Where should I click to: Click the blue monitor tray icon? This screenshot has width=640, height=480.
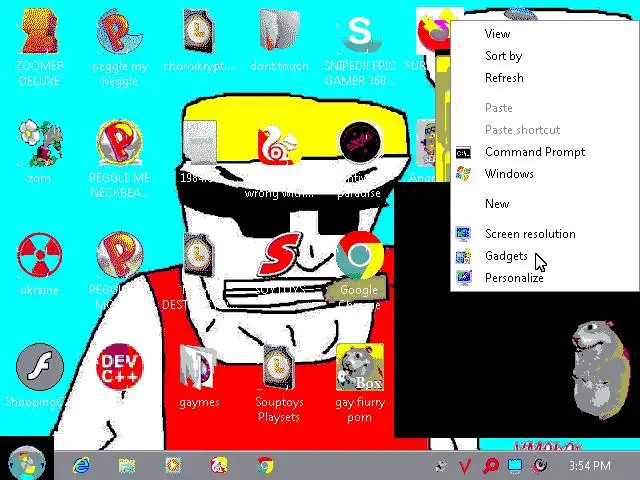pyautogui.click(x=515, y=465)
